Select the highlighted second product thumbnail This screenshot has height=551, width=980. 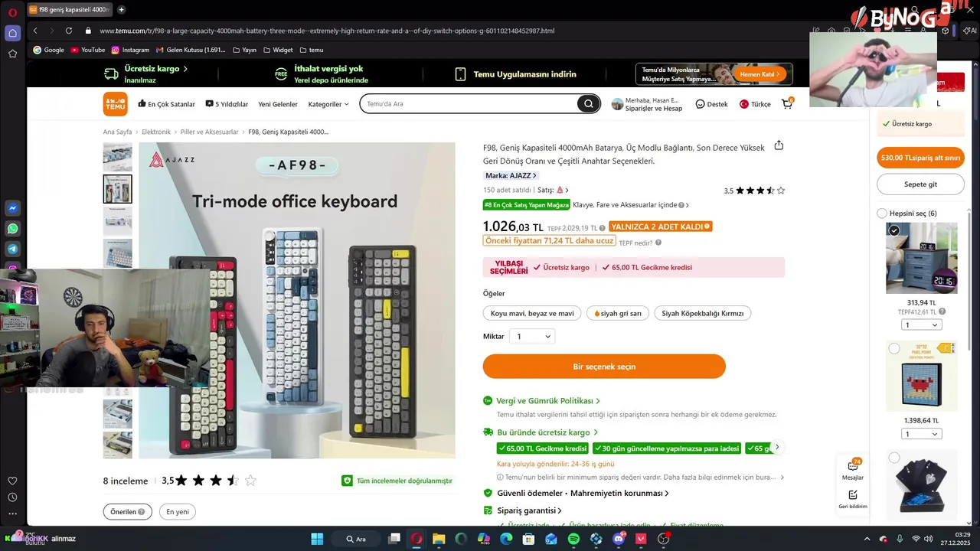click(118, 189)
